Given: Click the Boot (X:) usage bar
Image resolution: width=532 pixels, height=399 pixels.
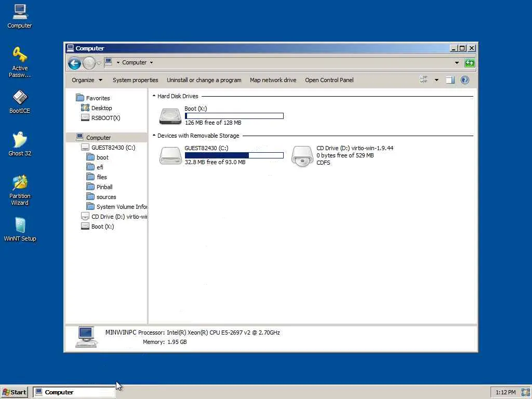Looking at the screenshot, I should [x=234, y=116].
